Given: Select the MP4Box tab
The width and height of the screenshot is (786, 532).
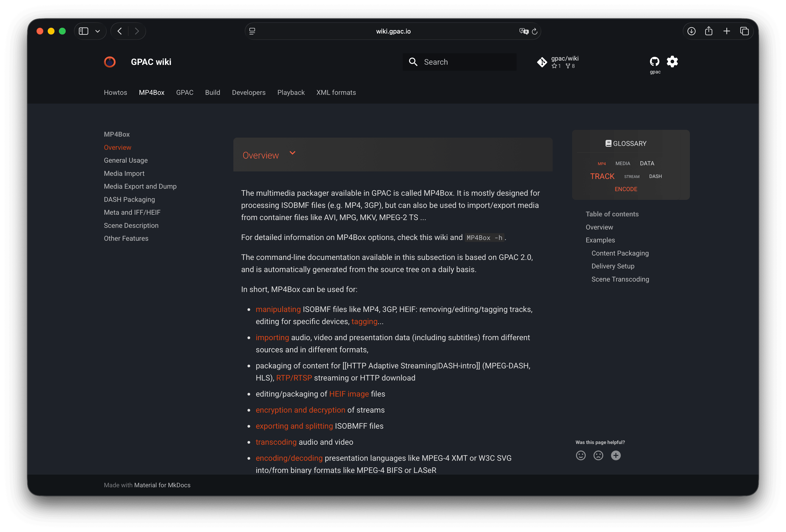Looking at the screenshot, I should [x=152, y=92].
